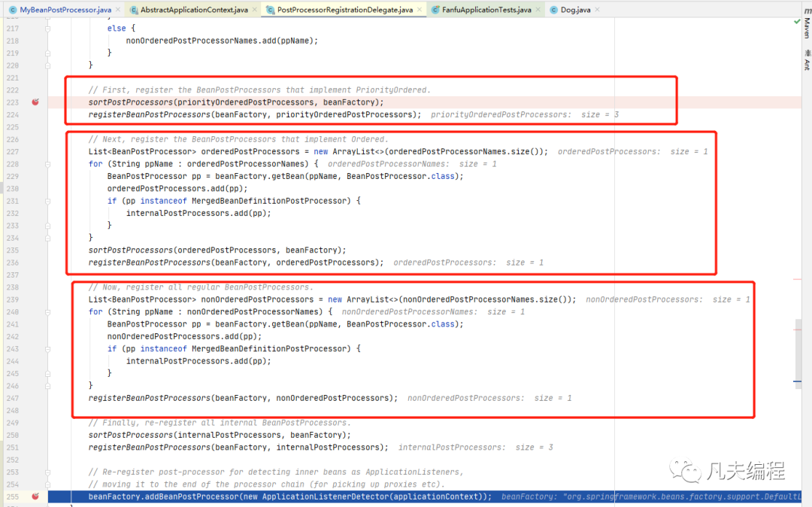Viewport: 812px width, 507px height.
Task: Click 'orderedPostProcessors' declaration on line 227
Action: tap(250, 152)
